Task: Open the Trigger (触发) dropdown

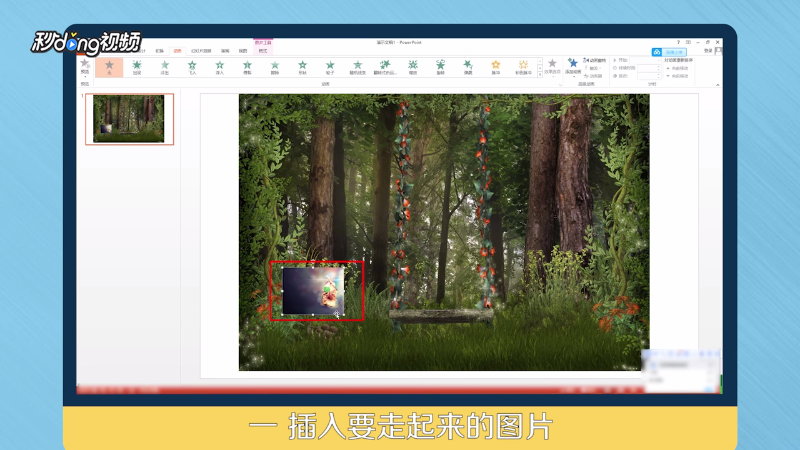Action: click(x=592, y=68)
